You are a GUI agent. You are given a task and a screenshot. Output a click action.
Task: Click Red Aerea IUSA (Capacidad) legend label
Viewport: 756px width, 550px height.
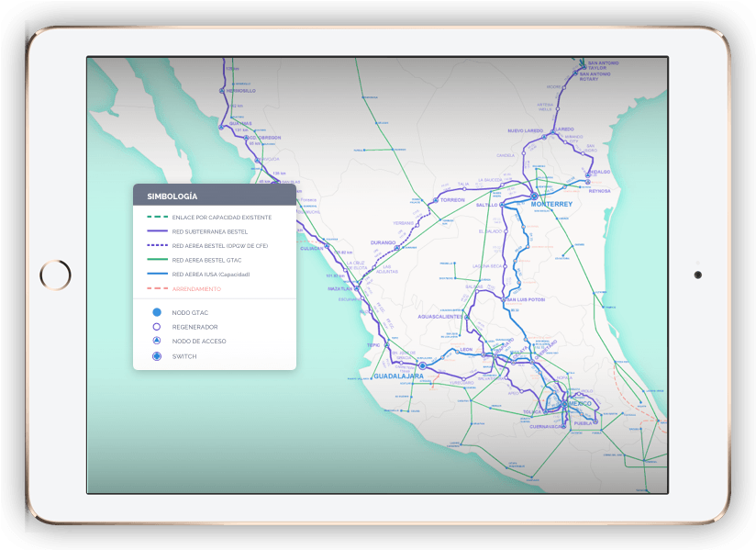point(210,275)
